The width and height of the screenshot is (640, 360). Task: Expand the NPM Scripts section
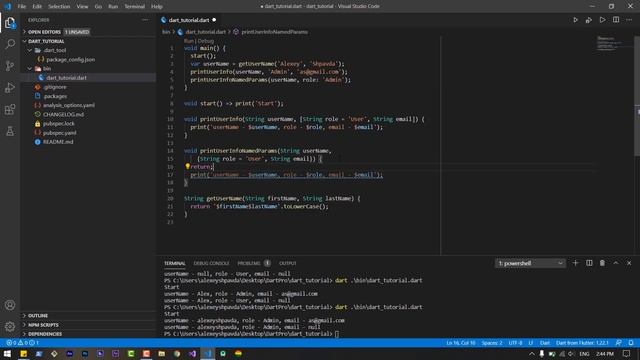tap(43, 325)
